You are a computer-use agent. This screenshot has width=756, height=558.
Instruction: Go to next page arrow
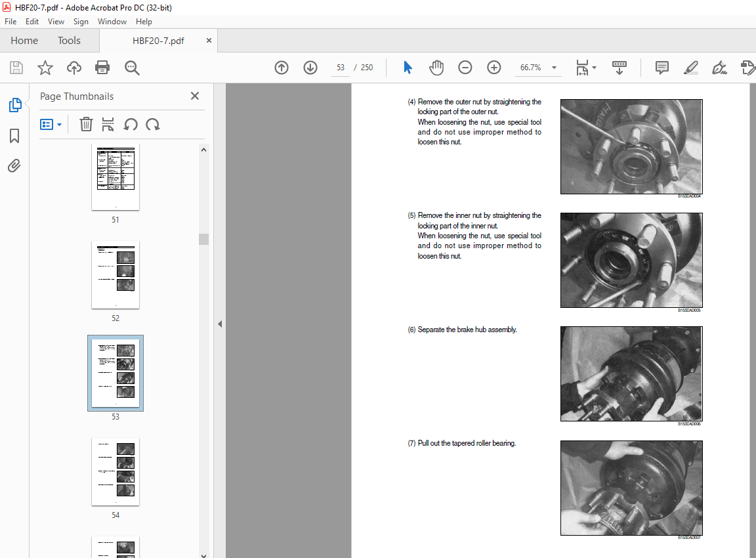pos(310,68)
